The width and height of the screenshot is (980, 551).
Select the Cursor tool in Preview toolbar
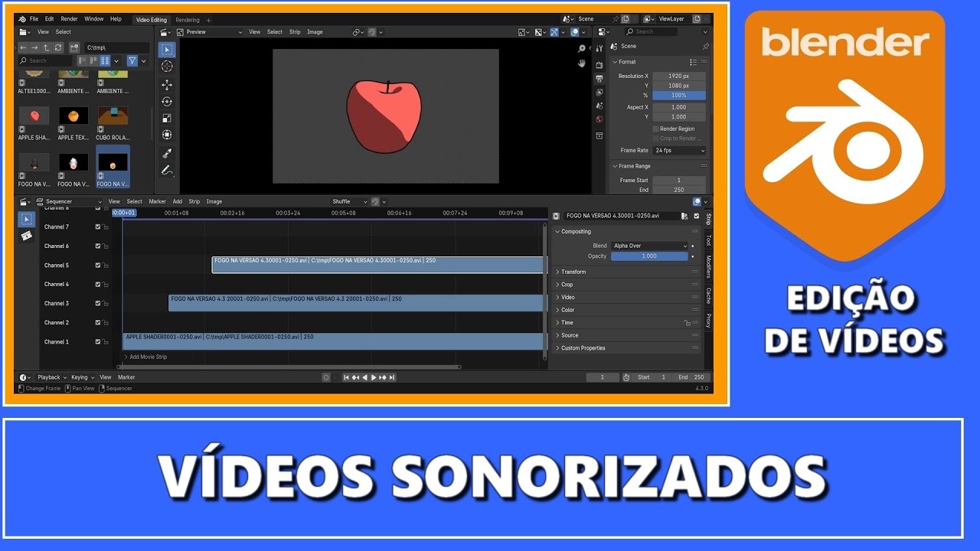[167, 67]
